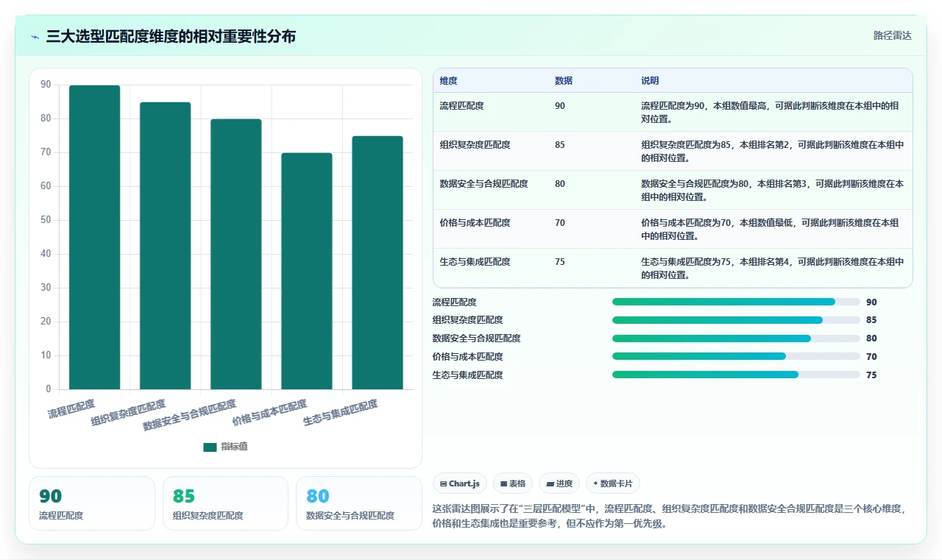Click the 数据安全与合规匹配度 progress bar
This screenshot has height=560, width=942.
(x=736, y=339)
